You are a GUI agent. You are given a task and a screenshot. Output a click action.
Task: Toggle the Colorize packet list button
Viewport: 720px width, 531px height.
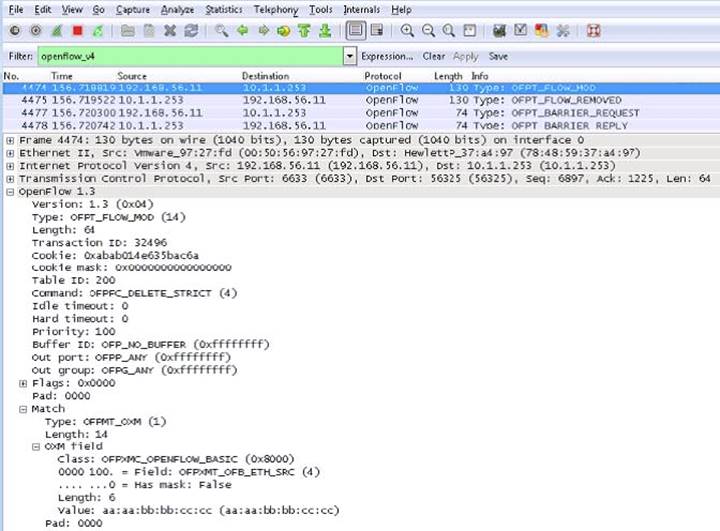pos(355,31)
